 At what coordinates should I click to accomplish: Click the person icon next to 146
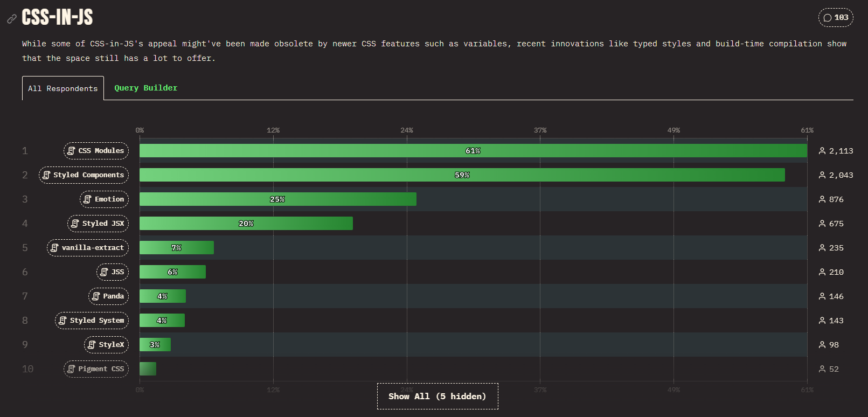[822, 296]
